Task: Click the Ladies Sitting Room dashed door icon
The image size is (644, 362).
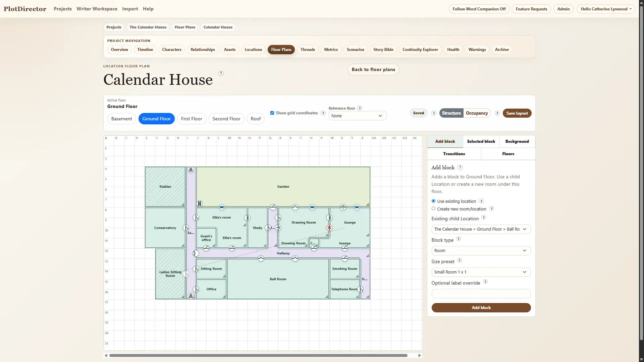Action: [x=186, y=274]
